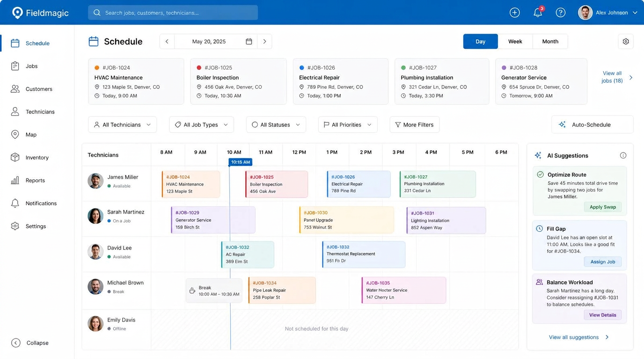
Task: Open the #JOB-1034 Pipe Leak Repair block
Action: (282, 290)
